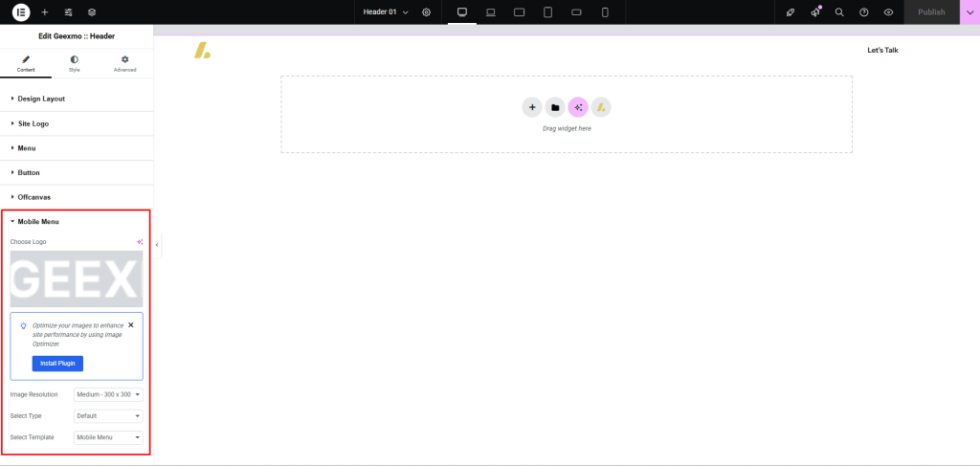Image resolution: width=980 pixels, height=466 pixels.
Task: Switch to the Style tab
Action: click(x=75, y=63)
